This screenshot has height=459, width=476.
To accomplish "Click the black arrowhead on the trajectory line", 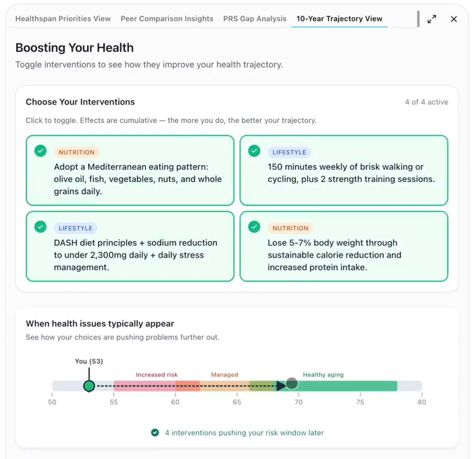I will point(281,386).
